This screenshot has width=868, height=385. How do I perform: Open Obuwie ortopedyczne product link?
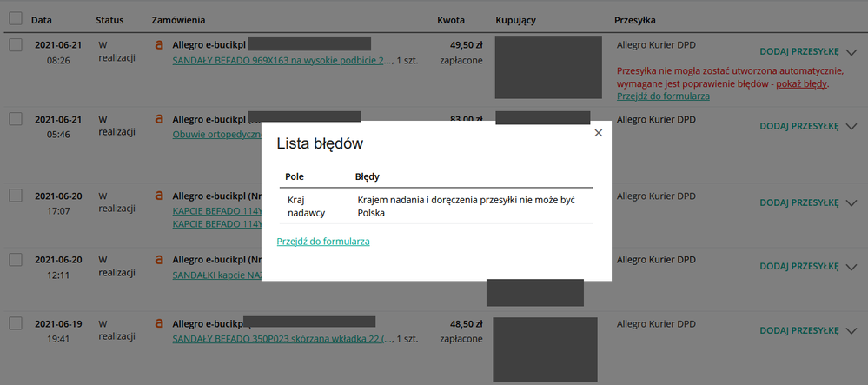coord(217,135)
